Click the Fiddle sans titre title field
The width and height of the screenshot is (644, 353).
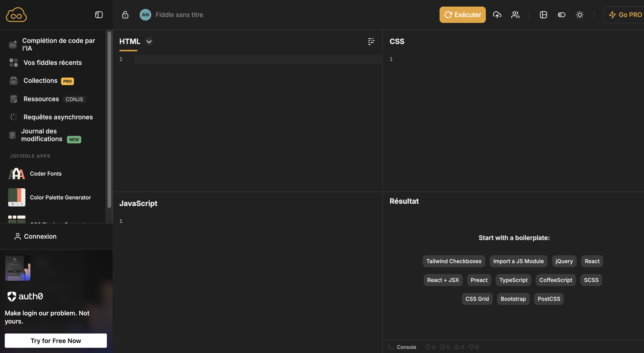179,15
